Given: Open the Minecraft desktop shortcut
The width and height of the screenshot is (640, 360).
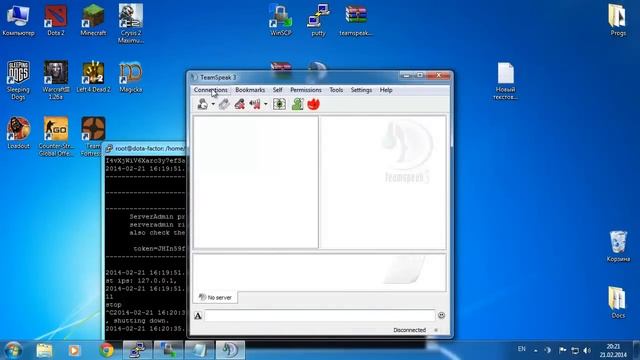Looking at the screenshot, I should [93, 20].
